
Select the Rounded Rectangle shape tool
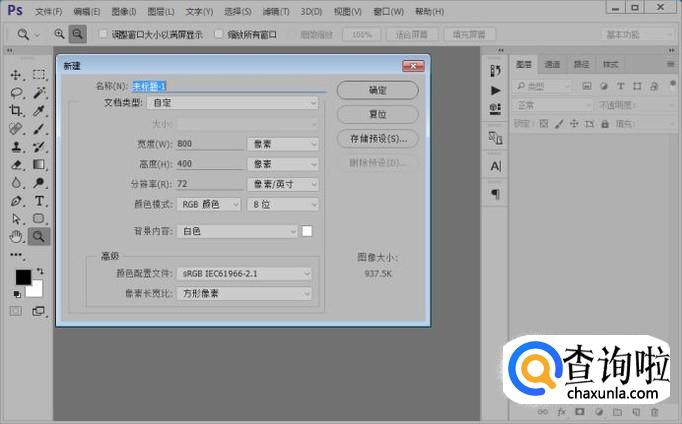tap(39, 218)
